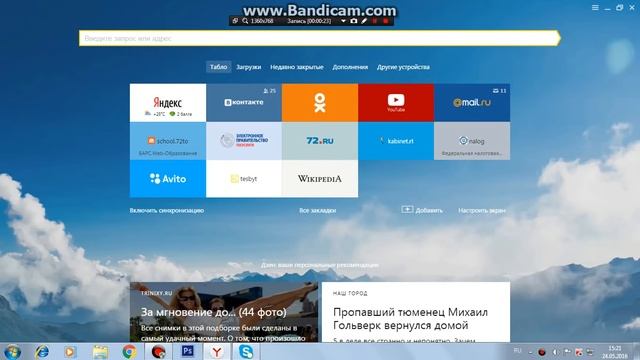The width and height of the screenshot is (640, 360).
Task: Open the Avito tile
Action: point(168,179)
